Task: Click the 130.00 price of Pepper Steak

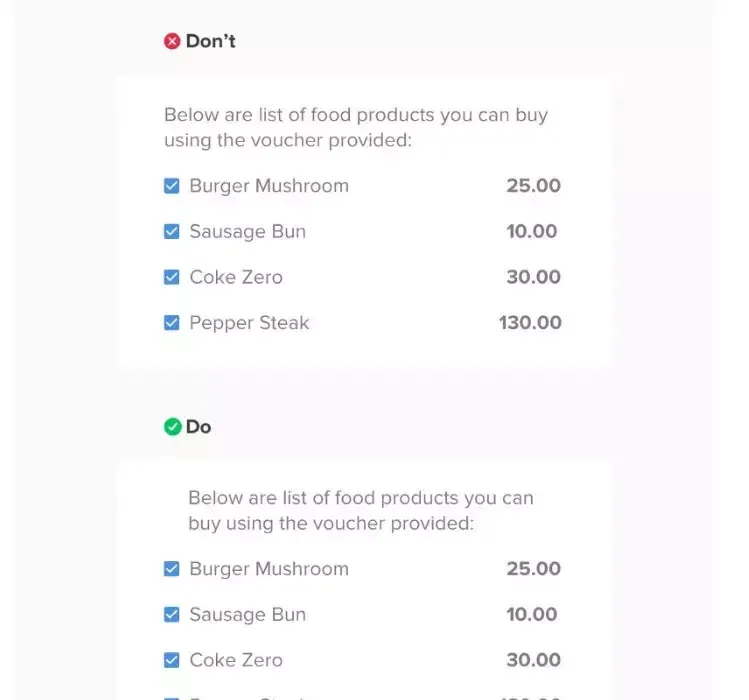Action: (530, 323)
